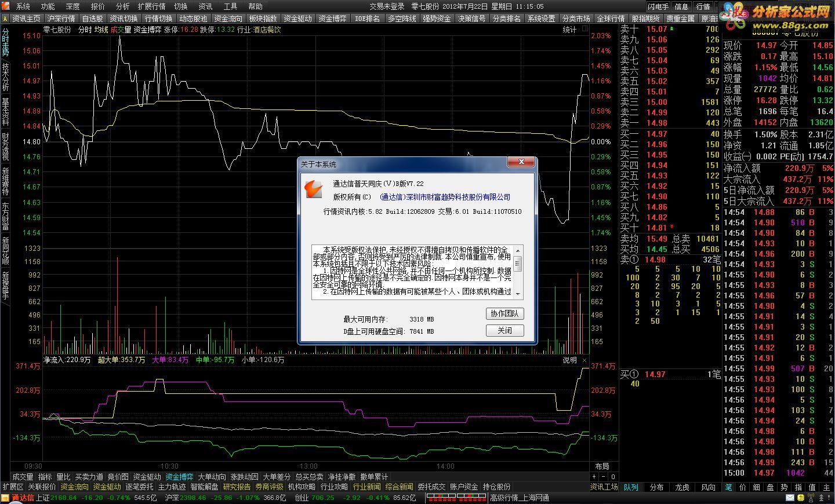
Task: Click the scroll-up arrow in the license text box
Action: (x=518, y=250)
